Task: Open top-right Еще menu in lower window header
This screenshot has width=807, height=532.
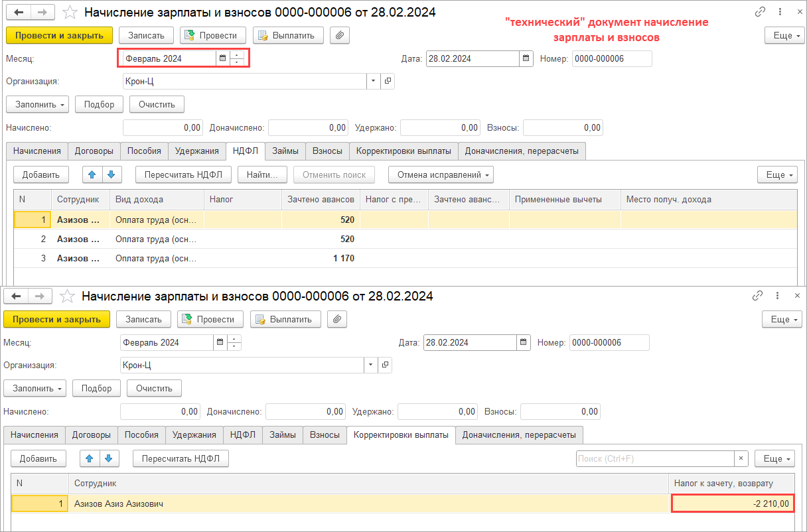Action: [780, 319]
